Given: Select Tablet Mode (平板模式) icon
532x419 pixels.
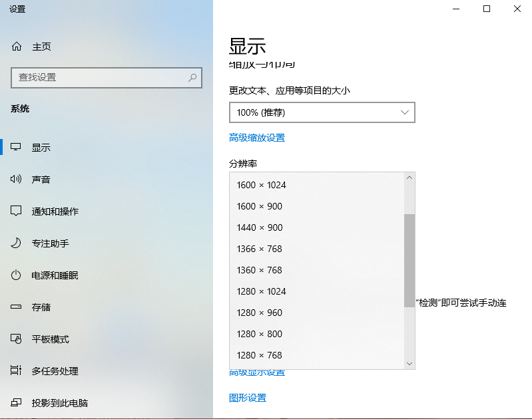Looking at the screenshot, I should pos(17,339).
